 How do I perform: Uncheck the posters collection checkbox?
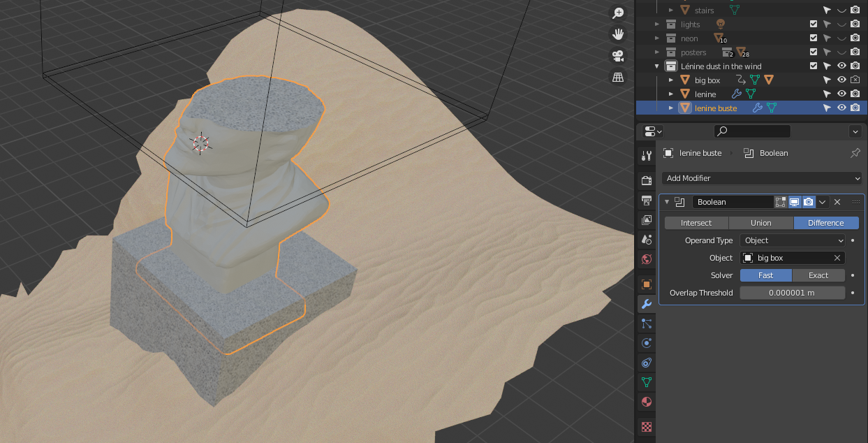pos(813,52)
